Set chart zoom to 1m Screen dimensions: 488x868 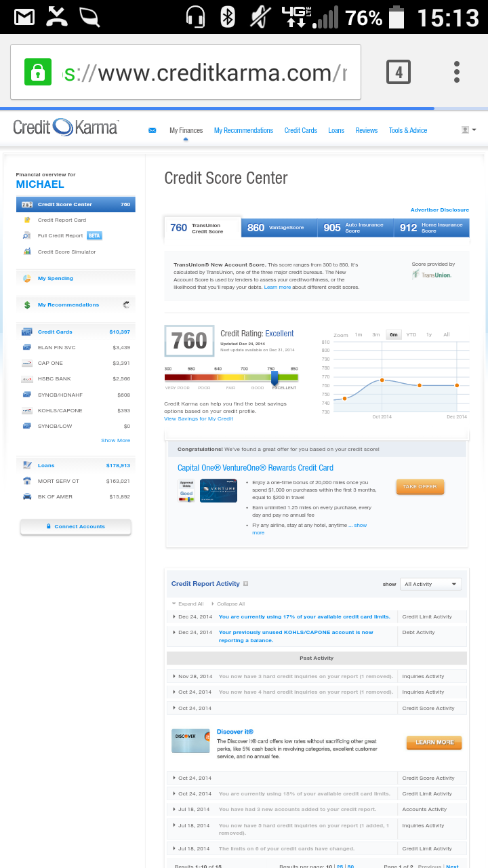coord(359,334)
